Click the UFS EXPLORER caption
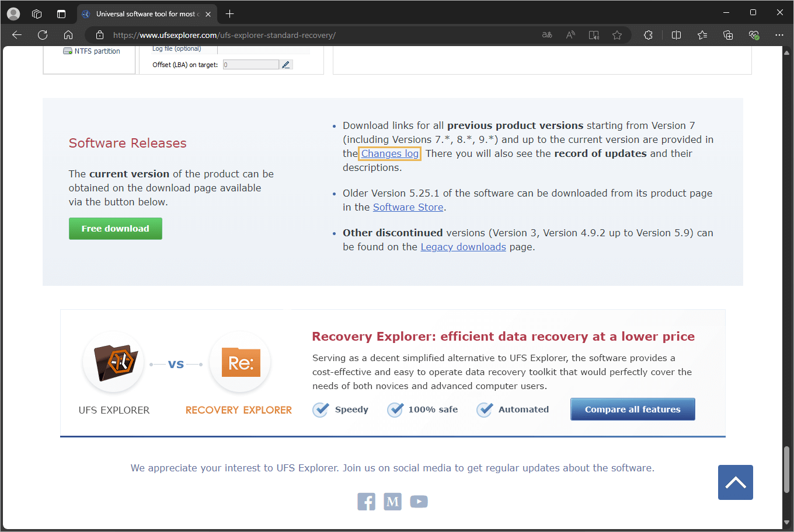The width and height of the screenshot is (794, 532). pos(114,410)
